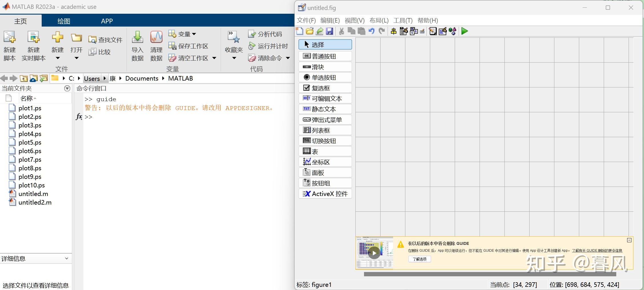
Task: Select the Edit Text (可编辑文本) component
Action: click(325, 99)
